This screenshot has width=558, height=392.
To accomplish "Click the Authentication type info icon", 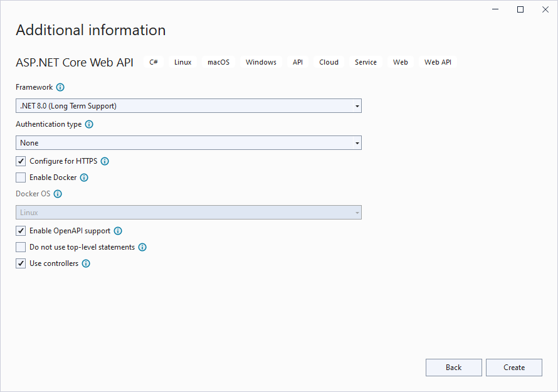I will (89, 124).
